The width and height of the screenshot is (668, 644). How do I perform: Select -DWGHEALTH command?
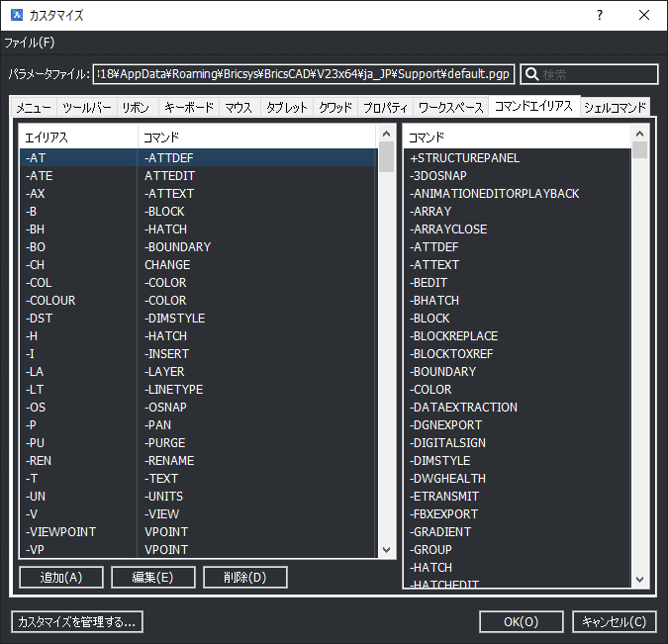click(518, 479)
